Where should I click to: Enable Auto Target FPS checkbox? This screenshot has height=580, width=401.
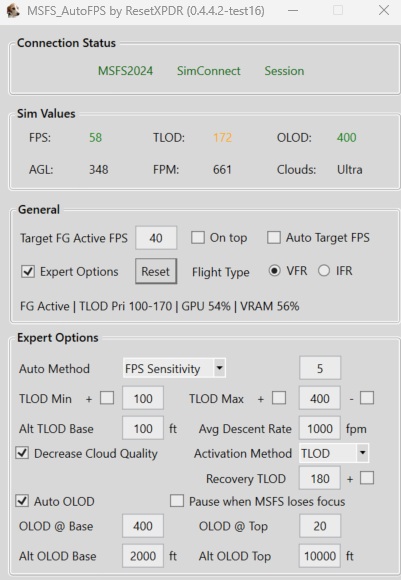point(274,237)
